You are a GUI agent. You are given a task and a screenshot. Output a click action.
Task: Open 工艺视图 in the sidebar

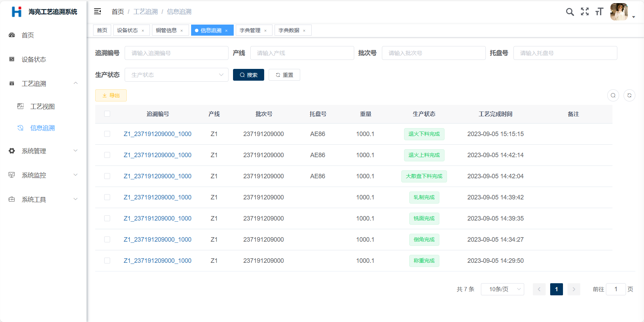coord(43,106)
